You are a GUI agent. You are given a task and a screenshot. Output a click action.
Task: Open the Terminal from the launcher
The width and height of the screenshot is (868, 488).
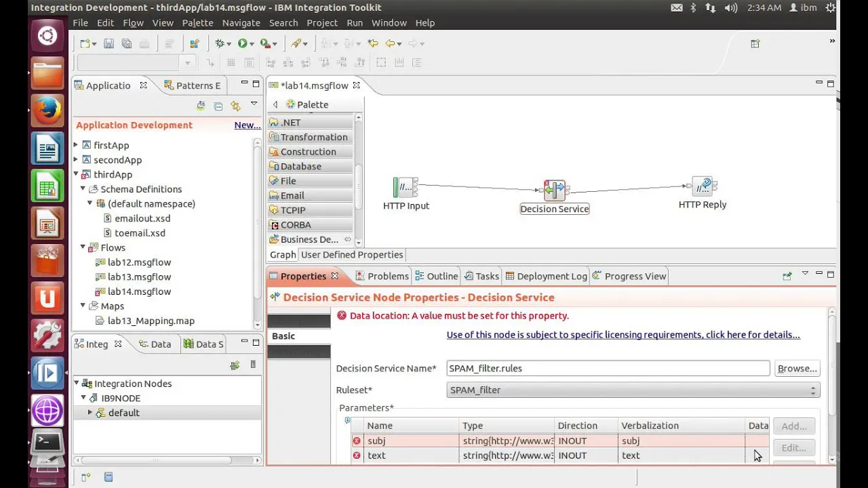(x=47, y=444)
